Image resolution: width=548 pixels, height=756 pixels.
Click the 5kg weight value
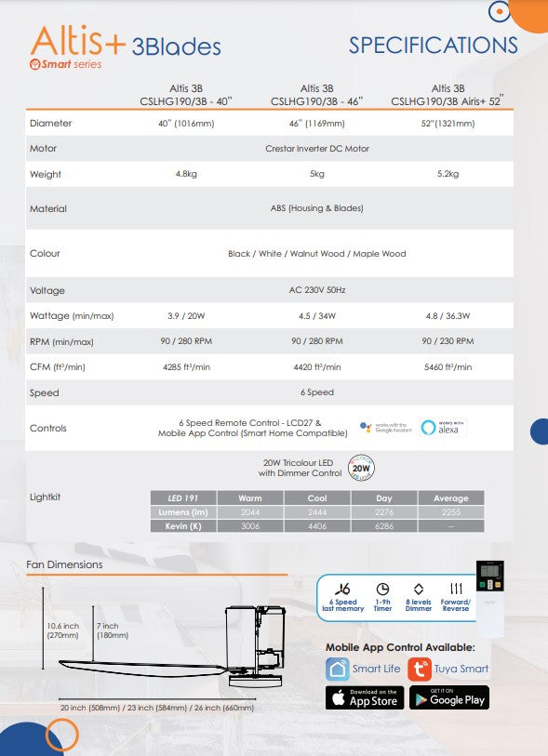(317, 174)
